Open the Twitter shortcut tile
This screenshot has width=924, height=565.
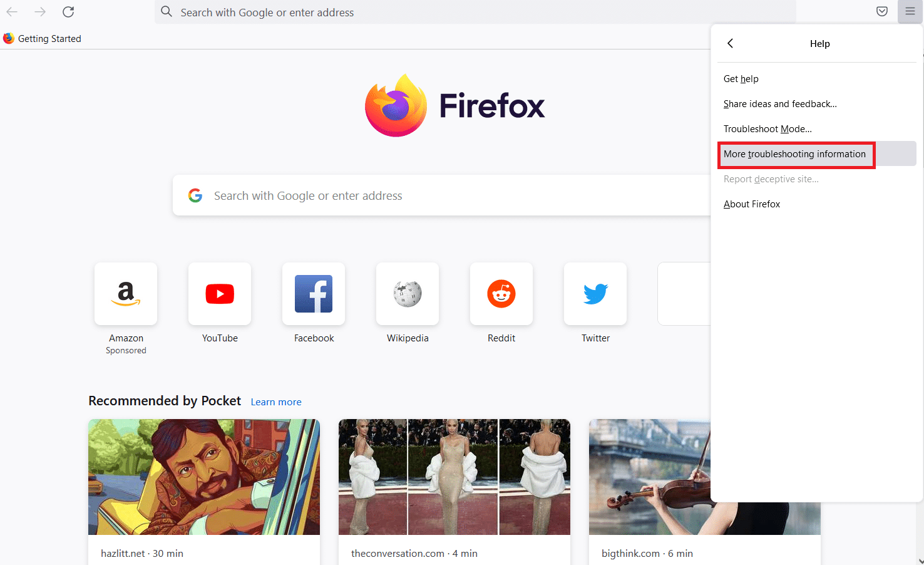[x=595, y=294]
